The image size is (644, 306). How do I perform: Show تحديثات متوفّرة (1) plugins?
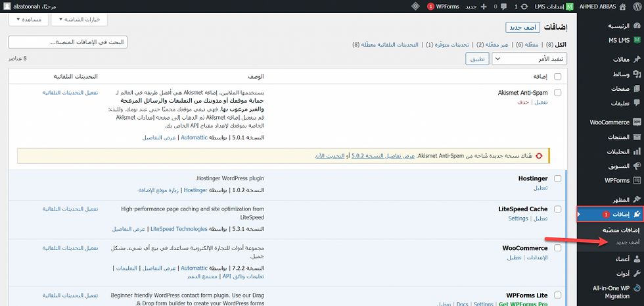pyautogui.click(x=448, y=45)
